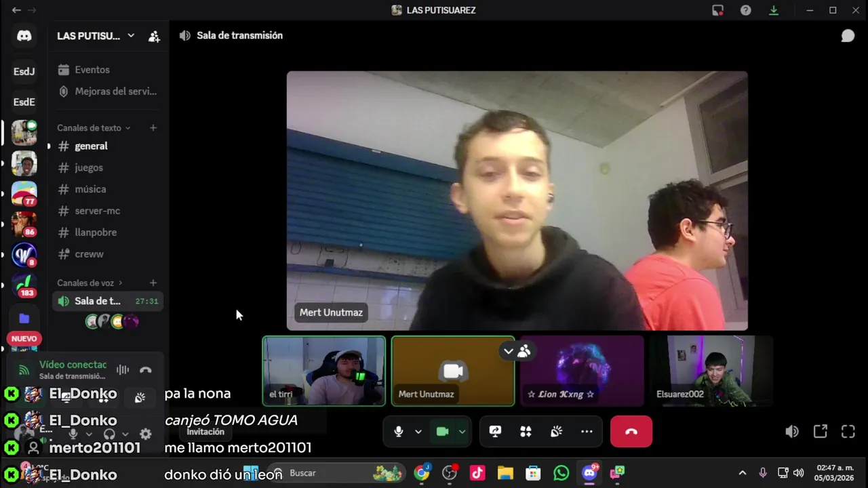
Task: Click the NUEVO unread badge
Action: pos(24,339)
